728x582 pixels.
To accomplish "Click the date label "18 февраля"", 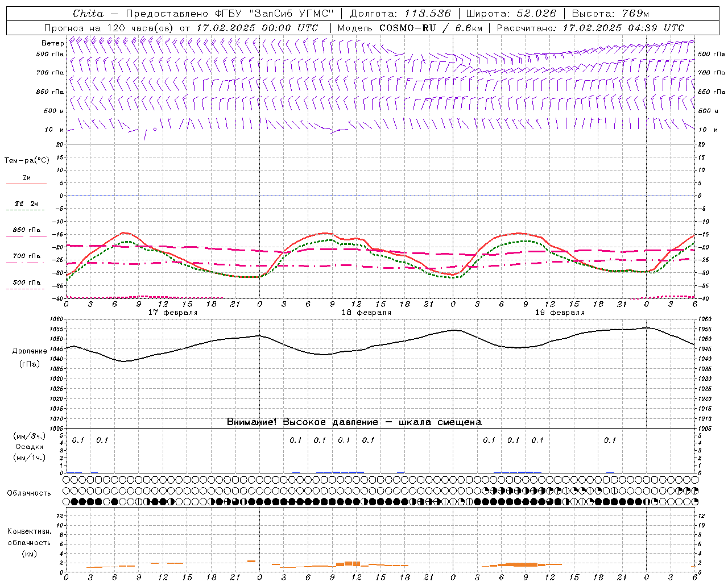I will (x=366, y=313).
